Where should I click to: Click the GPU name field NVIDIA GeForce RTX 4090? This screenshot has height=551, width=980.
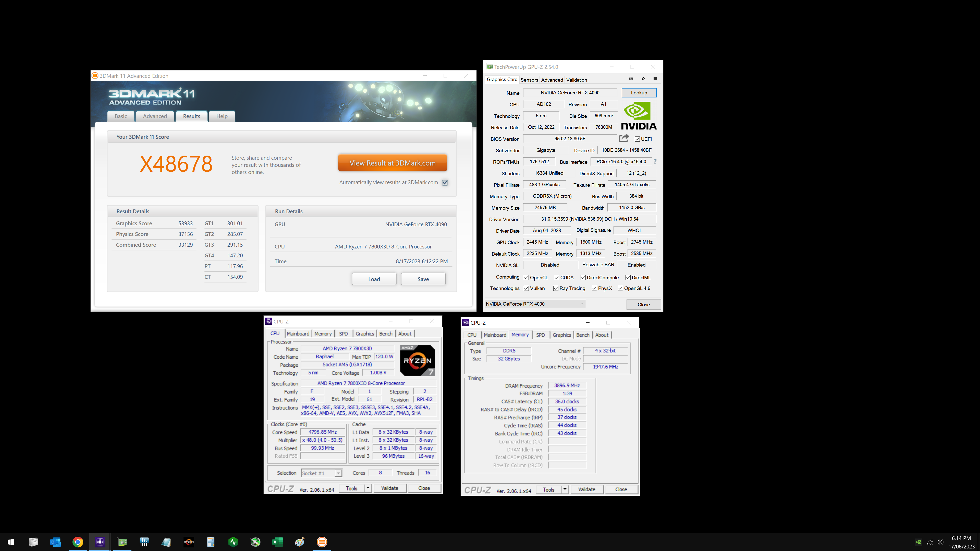pos(570,93)
